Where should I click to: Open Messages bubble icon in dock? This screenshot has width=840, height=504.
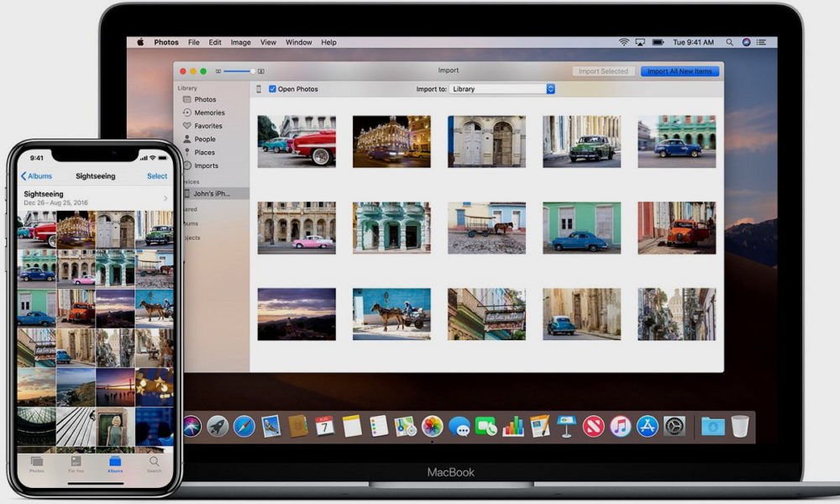(x=459, y=427)
